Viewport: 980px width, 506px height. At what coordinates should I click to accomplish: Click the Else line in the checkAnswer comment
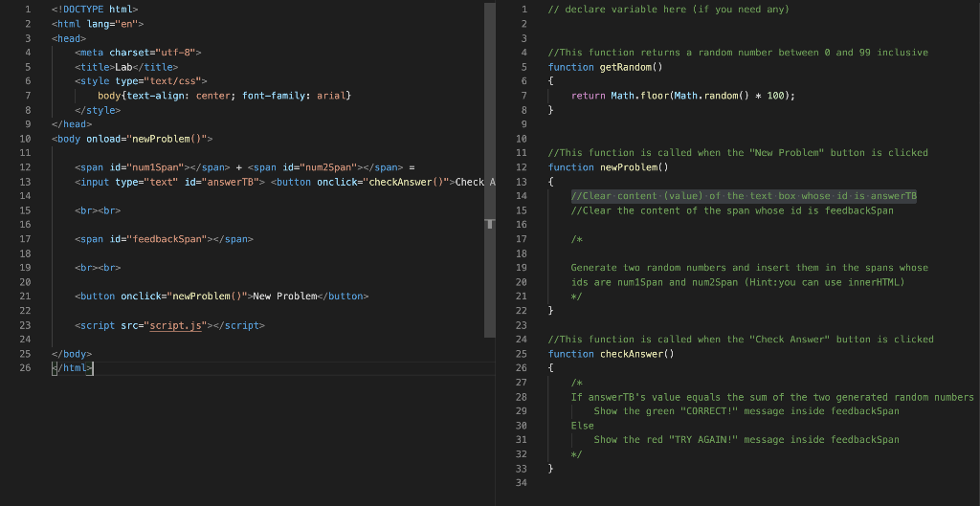point(582,426)
